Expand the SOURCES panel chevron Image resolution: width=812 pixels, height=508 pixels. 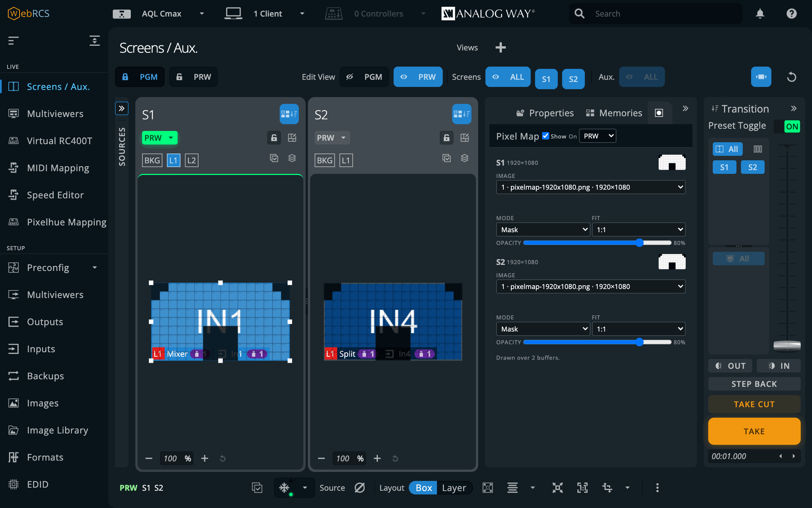(x=122, y=108)
